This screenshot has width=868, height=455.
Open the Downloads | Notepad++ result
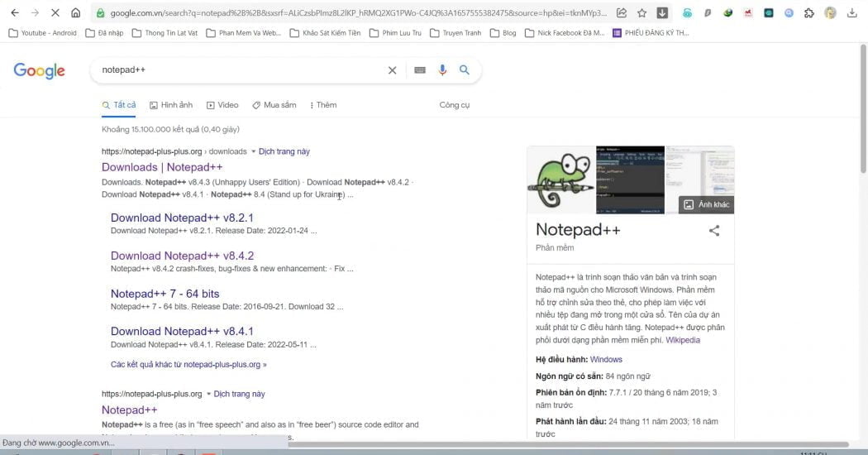[x=162, y=167]
